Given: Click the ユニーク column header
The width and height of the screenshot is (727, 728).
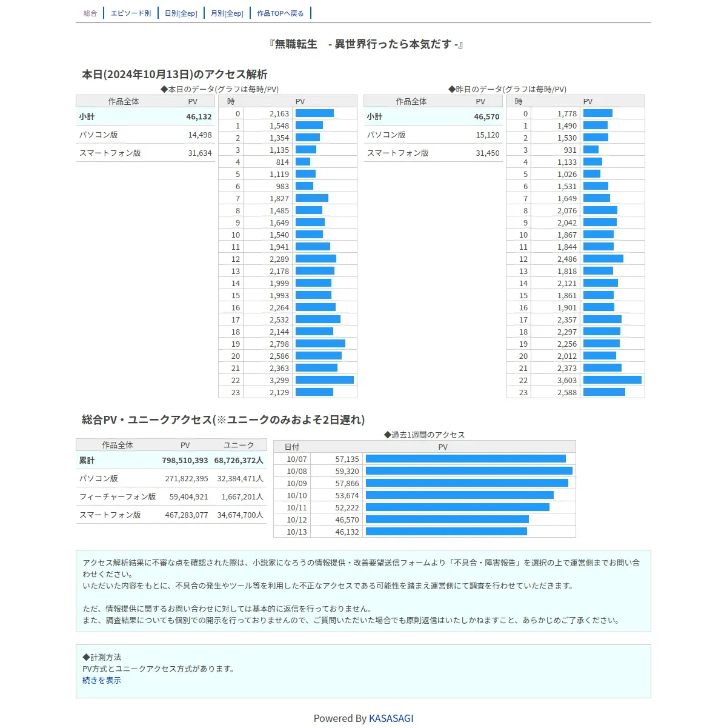Looking at the screenshot, I should click(x=239, y=446).
